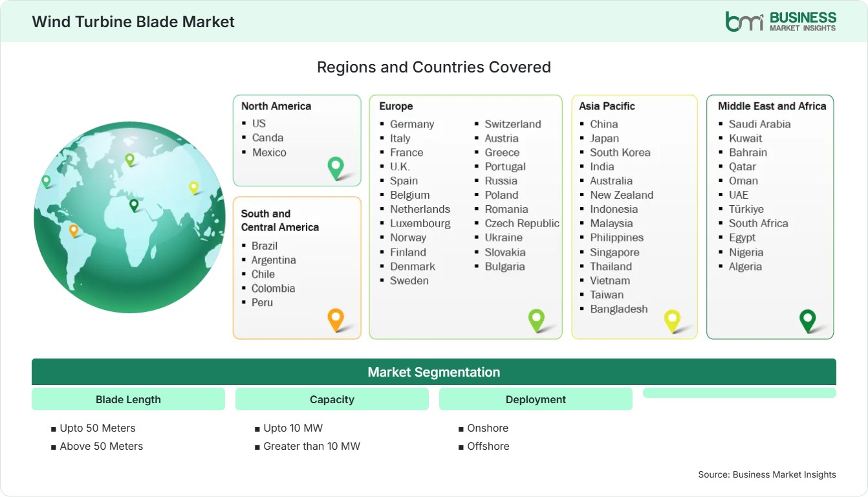The image size is (868, 497).
Task: Select the 'Regions and Countries Covered' heading
Action: (434, 67)
